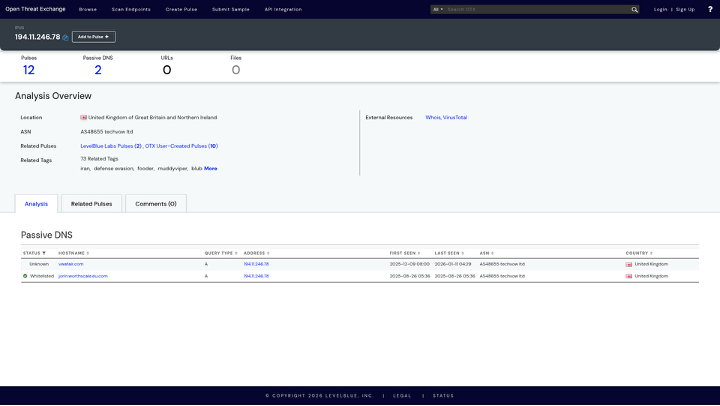720x406 pixels.
Task: Open the search filter All dropdown
Action: coord(438,9)
